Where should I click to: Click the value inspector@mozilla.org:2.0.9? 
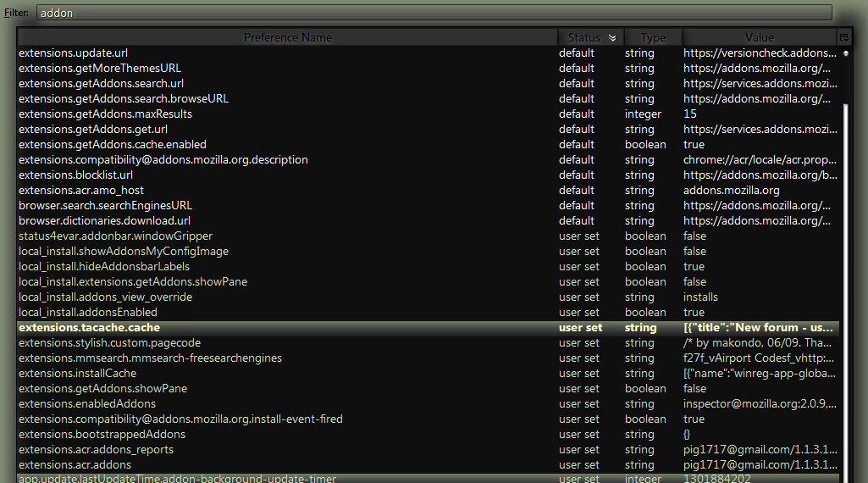pos(760,404)
